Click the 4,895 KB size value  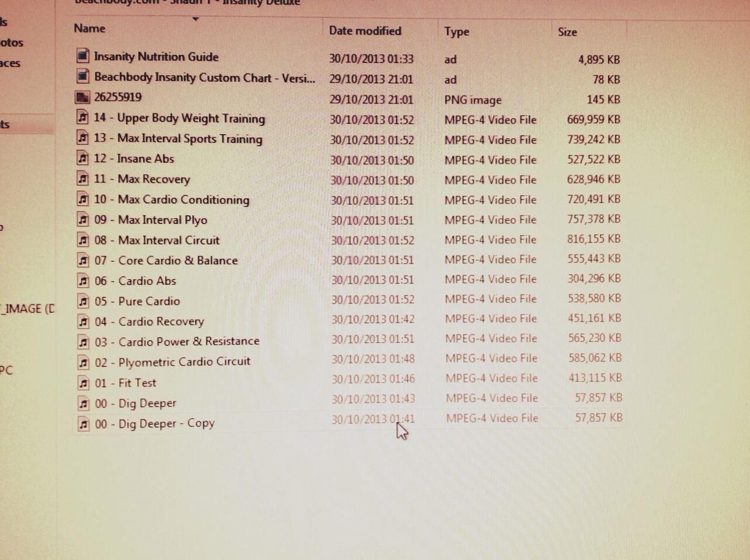coord(599,60)
